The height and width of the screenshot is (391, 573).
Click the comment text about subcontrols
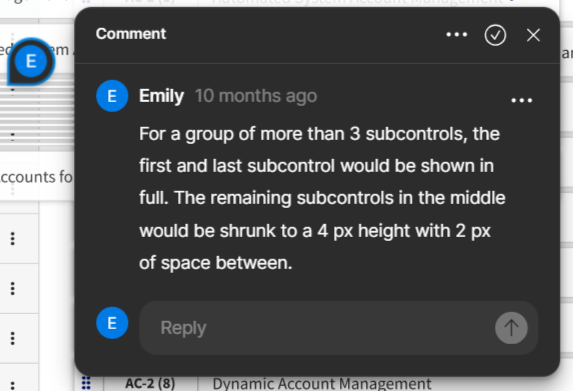tap(322, 198)
